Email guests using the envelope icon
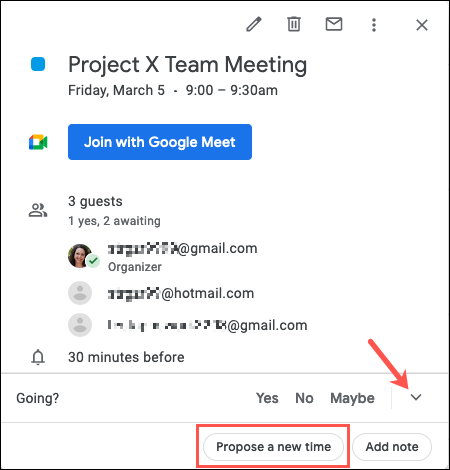Image resolution: width=450 pixels, height=470 pixels. pyautogui.click(x=334, y=24)
